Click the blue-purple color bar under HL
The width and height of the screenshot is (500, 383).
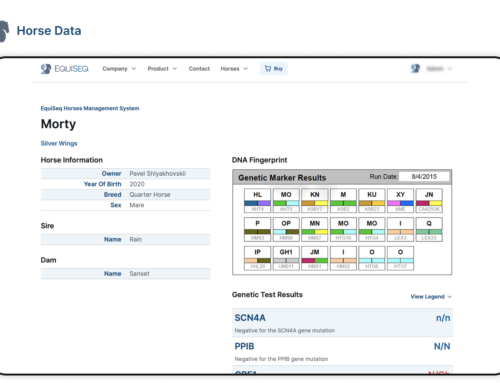257,203
